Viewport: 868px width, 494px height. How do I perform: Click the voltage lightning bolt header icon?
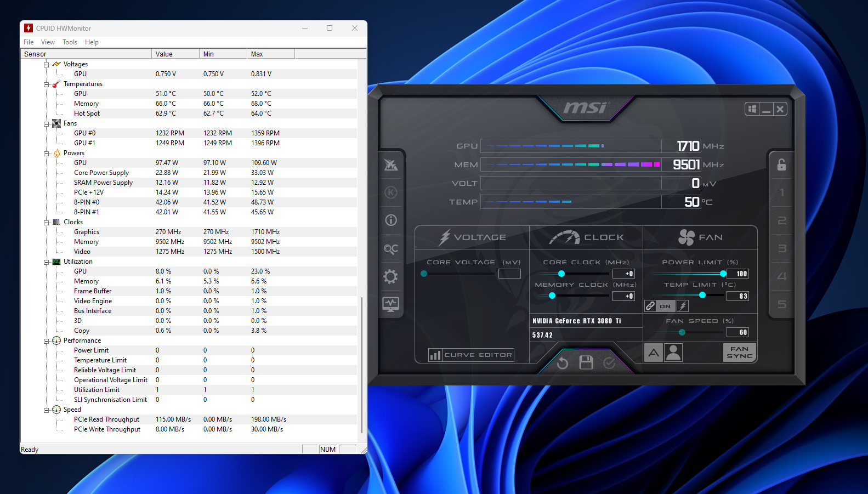pos(444,237)
